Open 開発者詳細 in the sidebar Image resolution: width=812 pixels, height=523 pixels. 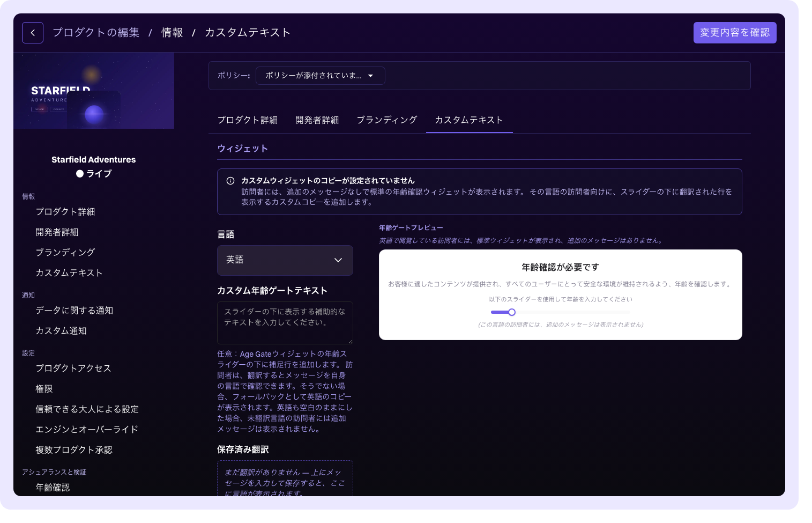tap(57, 232)
